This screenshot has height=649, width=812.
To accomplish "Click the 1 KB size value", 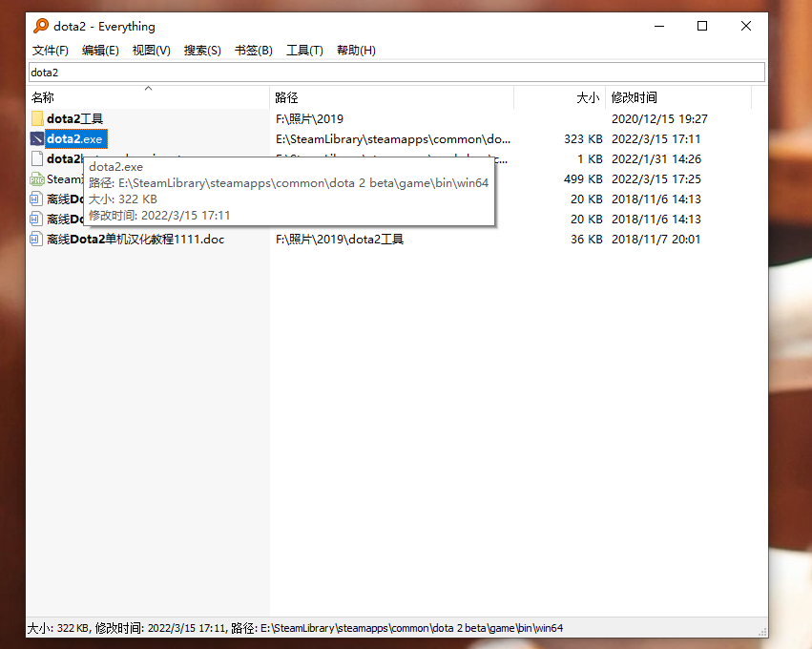I will tap(590, 159).
